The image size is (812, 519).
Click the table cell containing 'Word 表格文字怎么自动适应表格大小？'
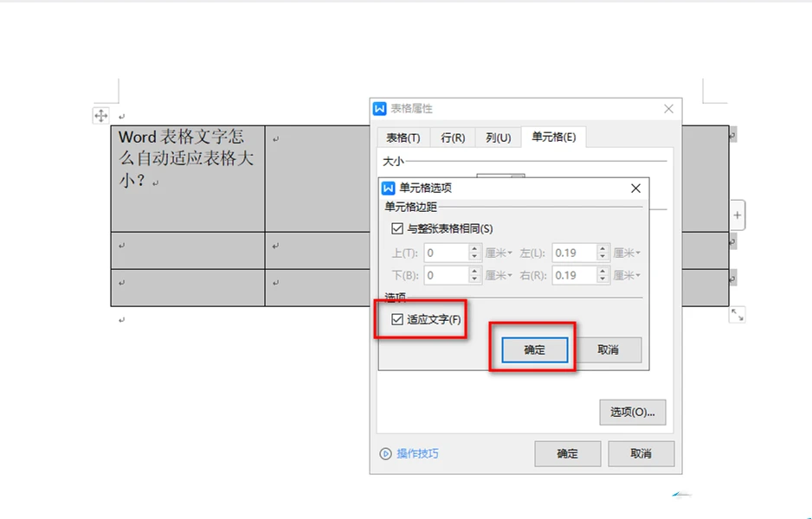(x=188, y=178)
